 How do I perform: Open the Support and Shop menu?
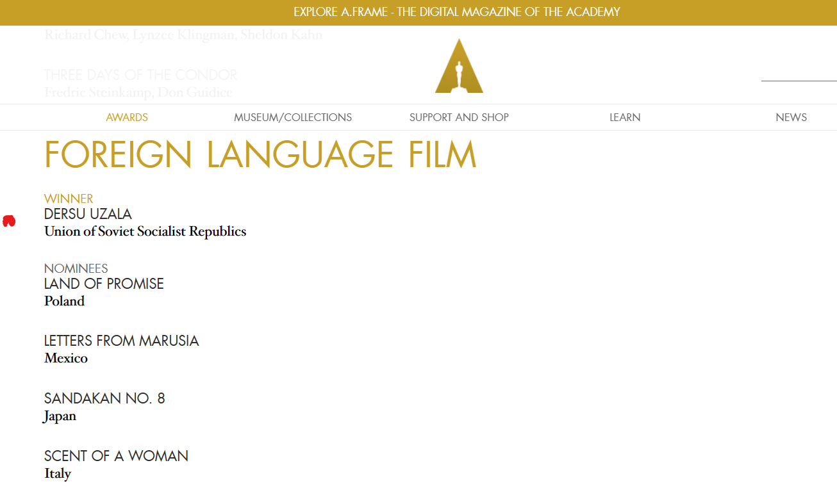[x=459, y=117]
